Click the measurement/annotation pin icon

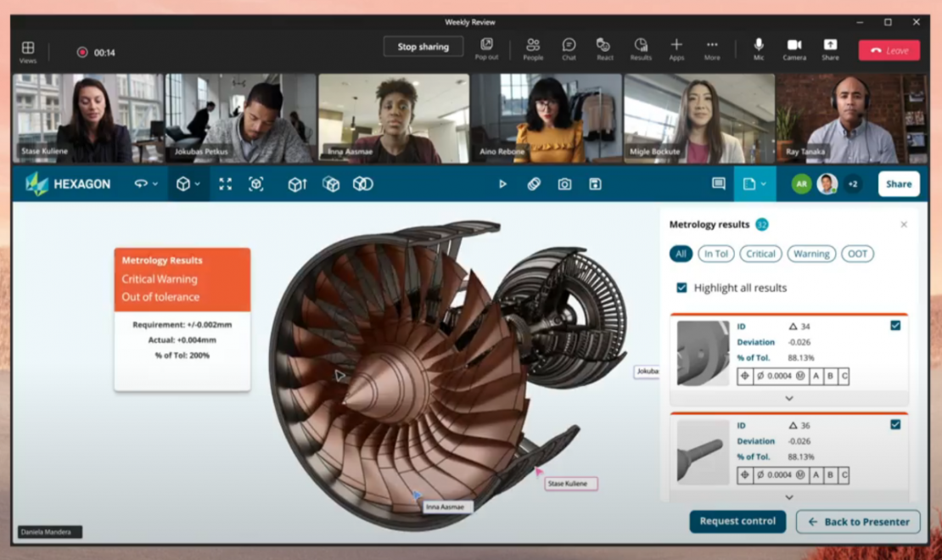pyautogui.click(x=533, y=184)
